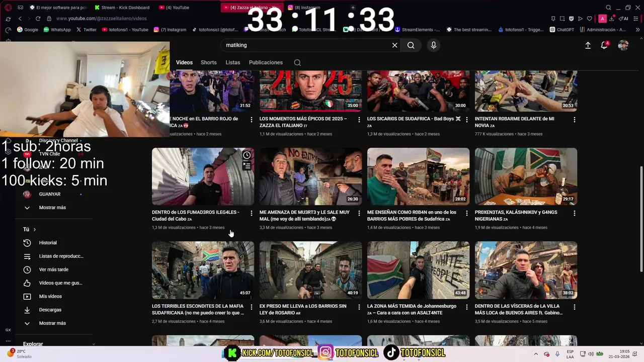The image size is (644, 362).
Task: Open the YouTube upload/create icon
Action: 588,45
